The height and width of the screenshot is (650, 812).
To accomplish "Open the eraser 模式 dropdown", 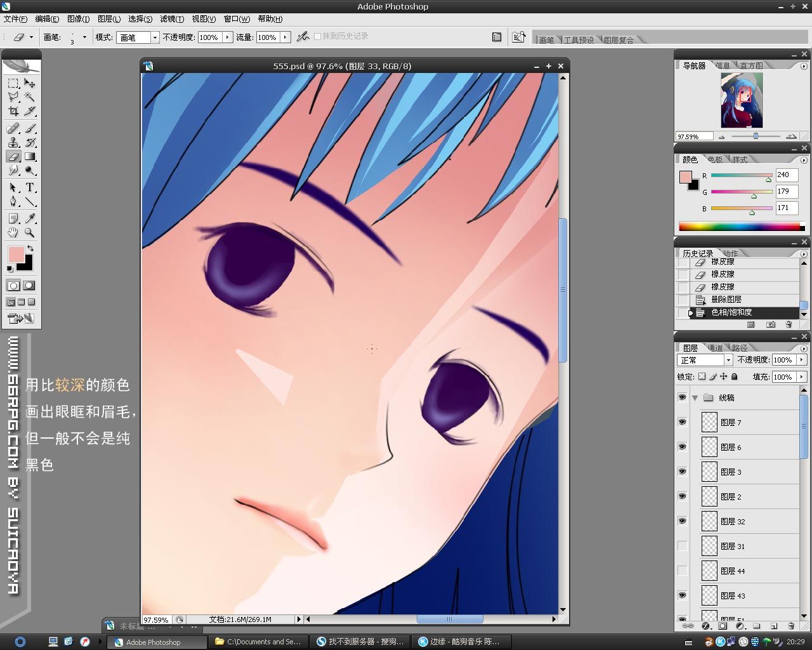I will pos(136,37).
